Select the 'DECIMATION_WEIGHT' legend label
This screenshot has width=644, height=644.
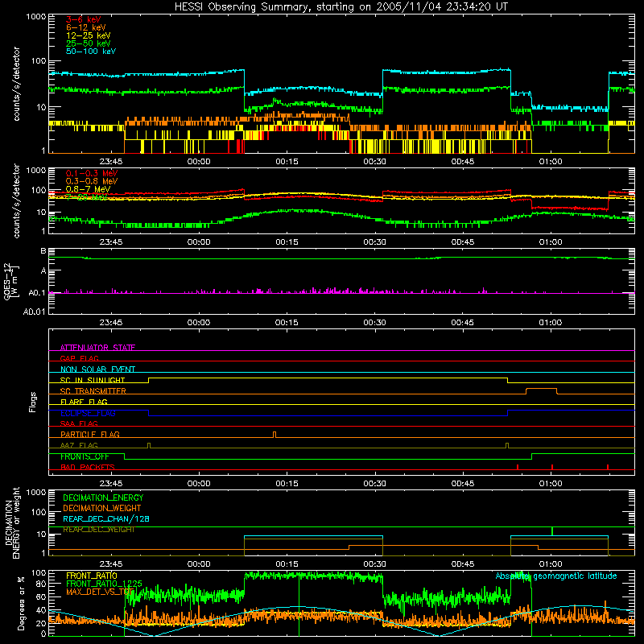(102, 508)
